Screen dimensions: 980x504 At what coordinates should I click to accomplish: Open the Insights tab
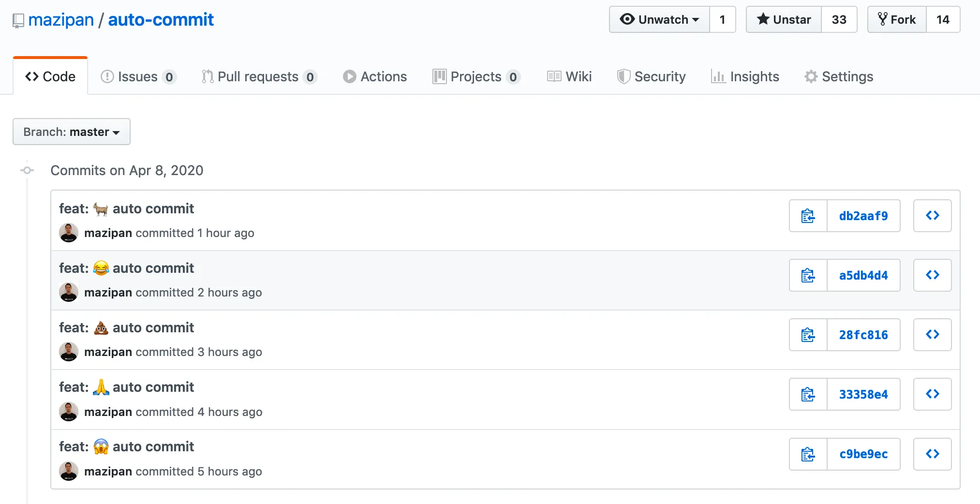click(x=745, y=76)
